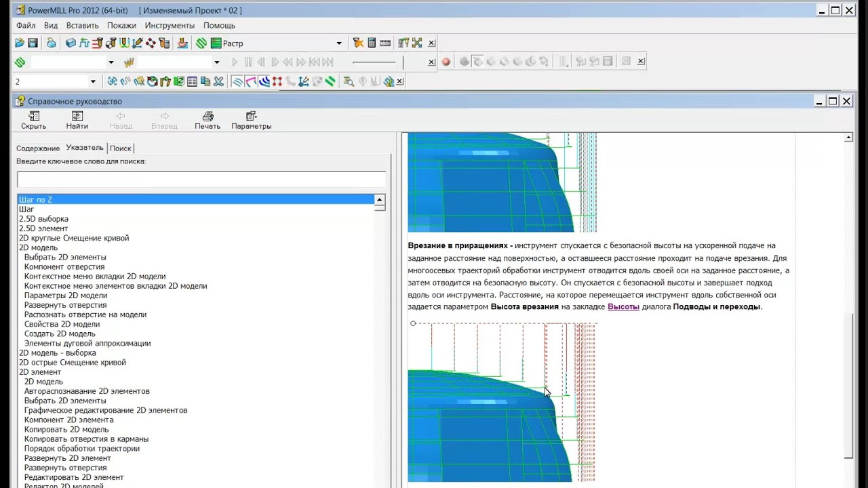Hide the help navigation pane with Скрыть
868x488 pixels.
33,121
